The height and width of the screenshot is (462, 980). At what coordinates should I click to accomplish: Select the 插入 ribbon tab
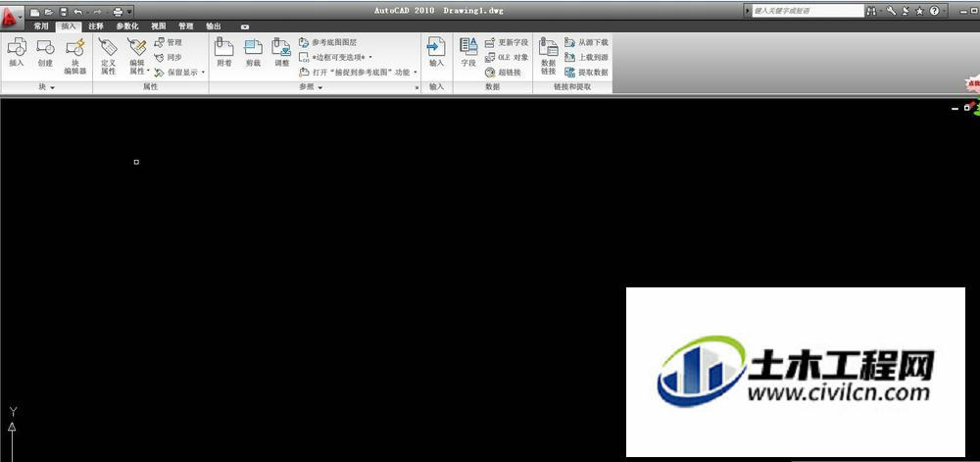[69, 26]
